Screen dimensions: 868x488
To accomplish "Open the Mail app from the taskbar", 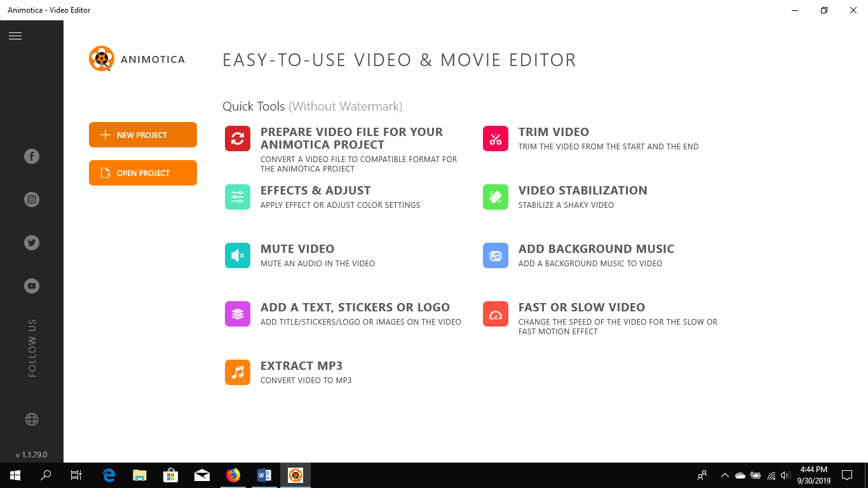I will 202,475.
